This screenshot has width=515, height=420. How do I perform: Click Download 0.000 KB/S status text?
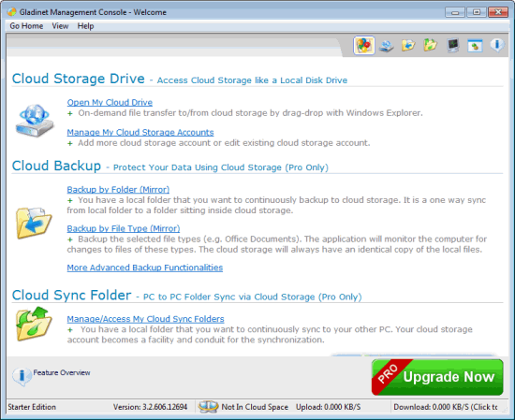coord(446,407)
